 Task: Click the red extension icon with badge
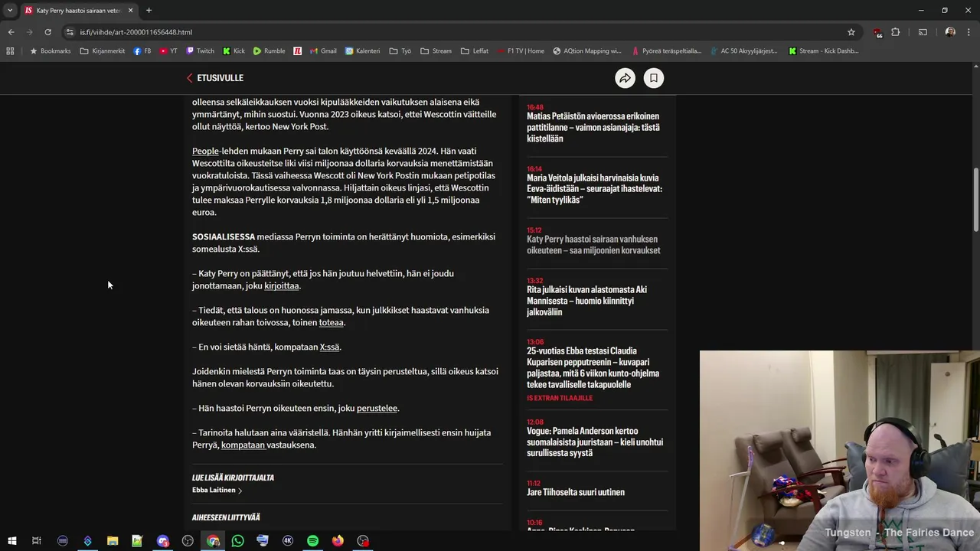pos(877,32)
